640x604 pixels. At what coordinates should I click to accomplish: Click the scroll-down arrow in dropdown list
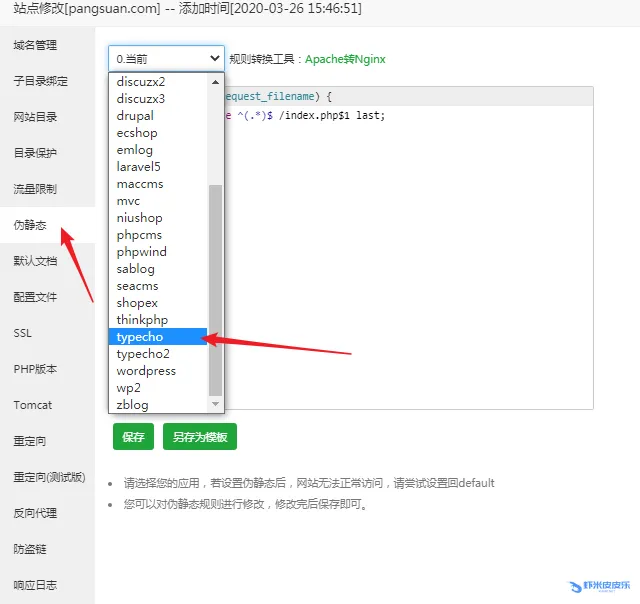(x=215, y=404)
